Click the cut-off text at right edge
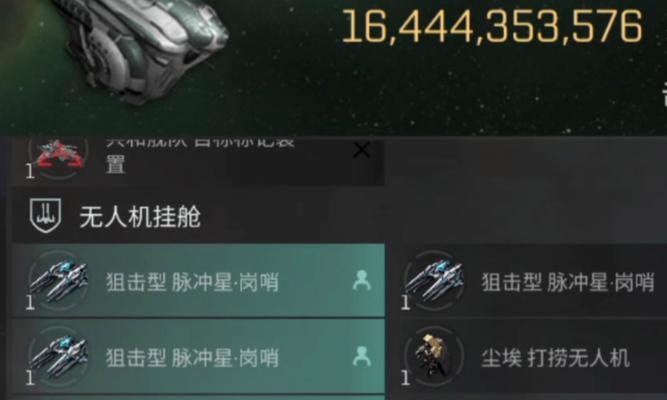Screen dimensions: 667x400 pyautogui.click(x=664, y=94)
